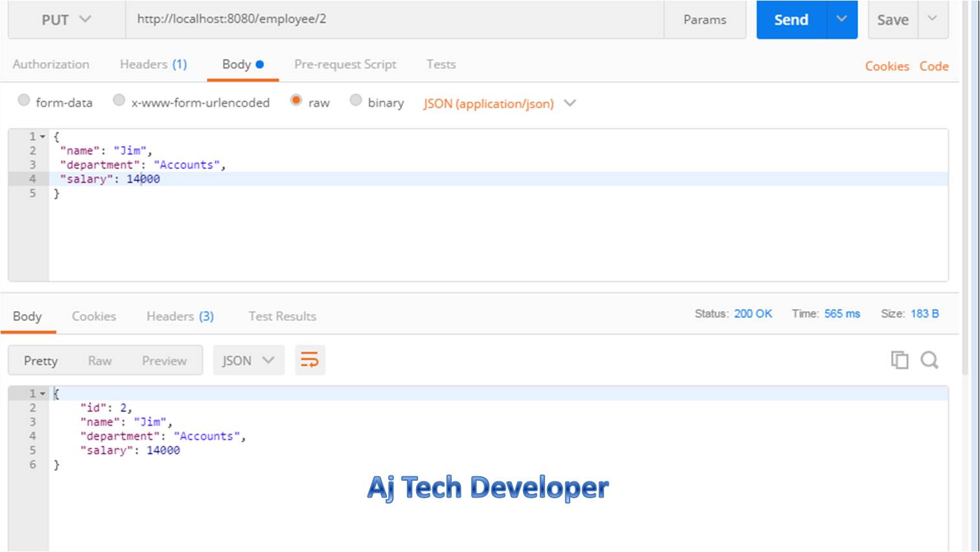Open the Test Results tab
980x552 pixels.
pos(283,316)
